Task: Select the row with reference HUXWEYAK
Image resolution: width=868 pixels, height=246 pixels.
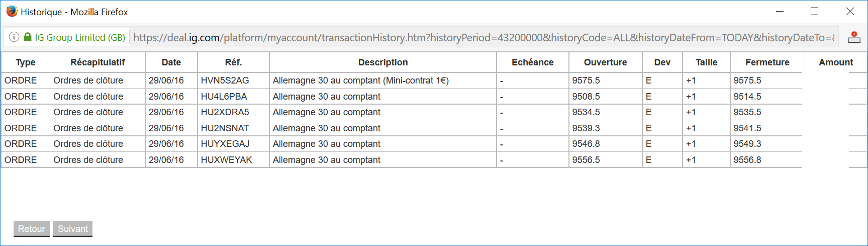Action: pos(226,160)
